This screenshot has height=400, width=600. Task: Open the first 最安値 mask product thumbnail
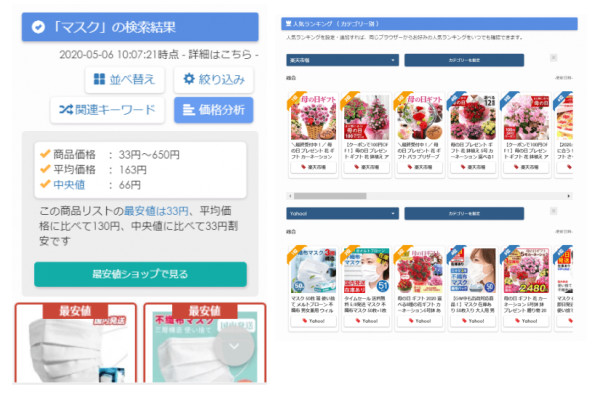point(76,343)
